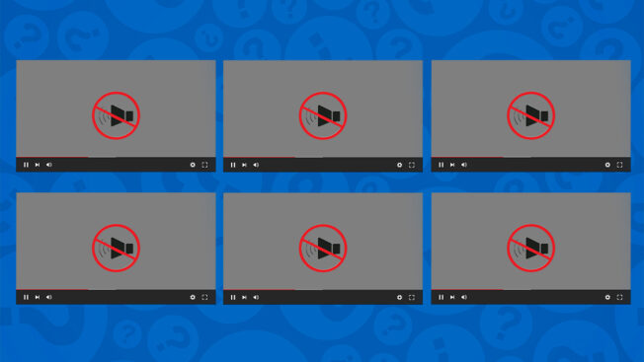The width and height of the screenshot is (644, 362).
Task: Click volume icon in bottom-middle video player
Action: pyautogui.click(x=256, y=297)
